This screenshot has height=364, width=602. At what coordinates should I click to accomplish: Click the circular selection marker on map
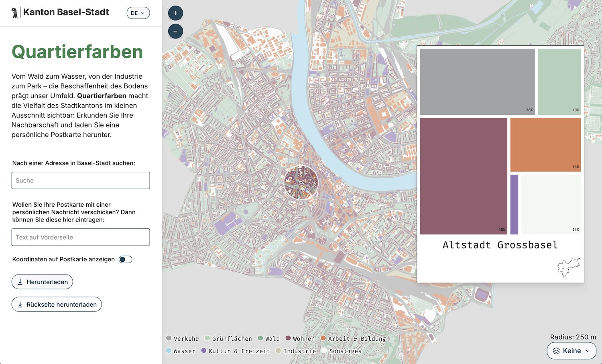point(301,183)
